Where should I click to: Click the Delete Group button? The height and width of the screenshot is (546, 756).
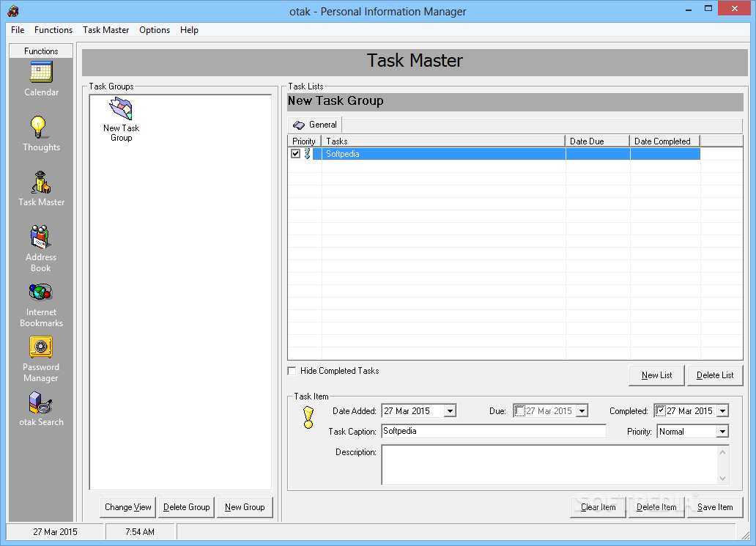[x=187, y=507]
